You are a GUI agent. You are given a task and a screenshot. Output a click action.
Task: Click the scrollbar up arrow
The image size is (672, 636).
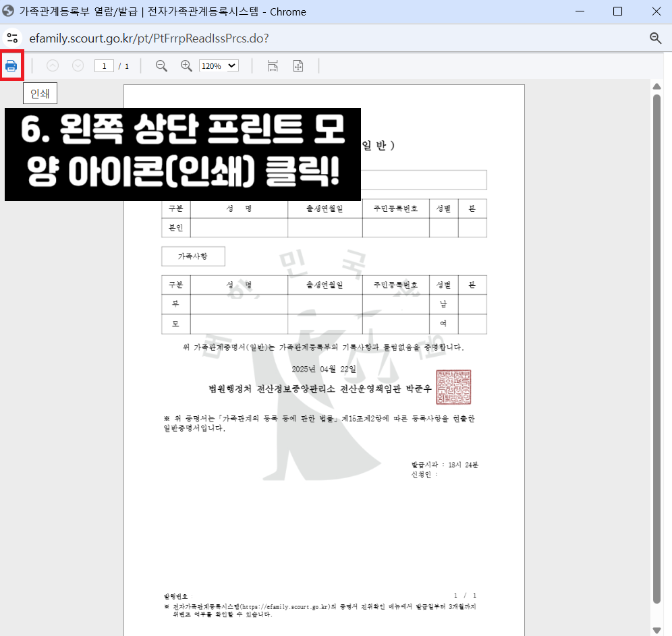click(658, 86)
